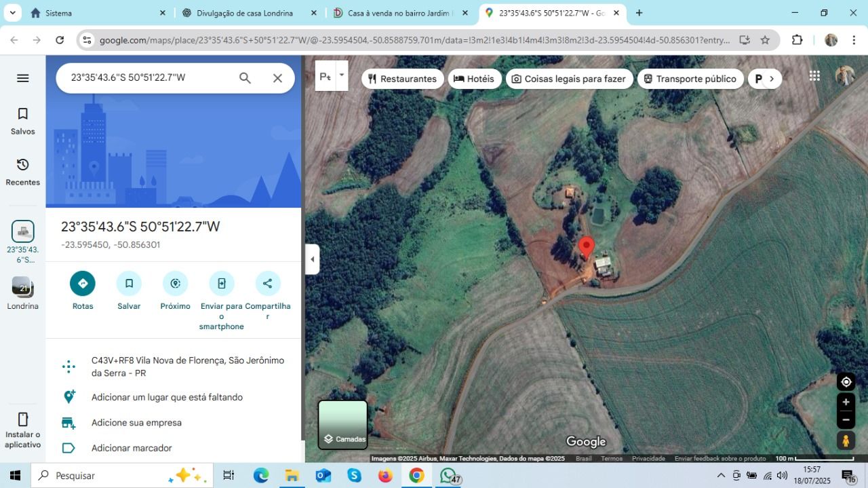The height and width of the screenshot is (488, 868).
Task: Toggle the Hotéis filter chip
Action: point(475,79)
